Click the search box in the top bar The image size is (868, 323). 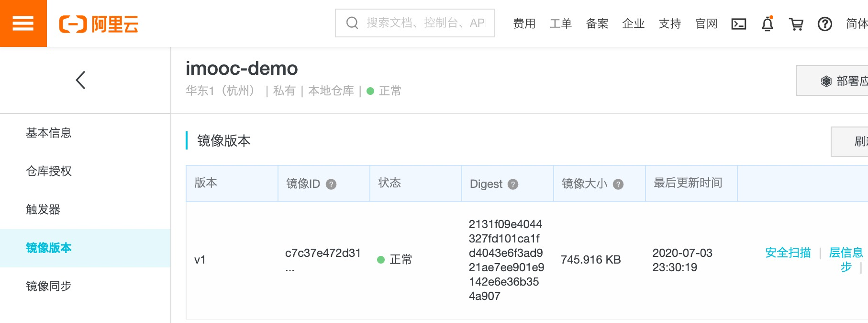[x=415, y=23]
